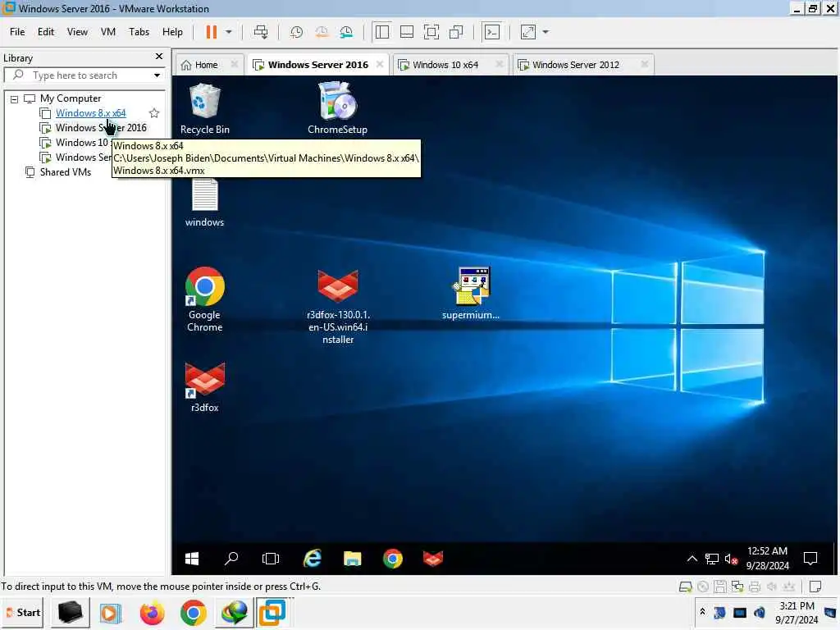This screenshot has height=630, width=840.
Task: Open the guest clock showing 12:52 AM
Action: pos(768,558)
